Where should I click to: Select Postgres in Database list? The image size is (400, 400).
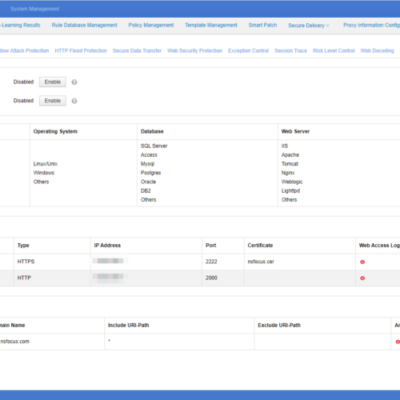151,173
